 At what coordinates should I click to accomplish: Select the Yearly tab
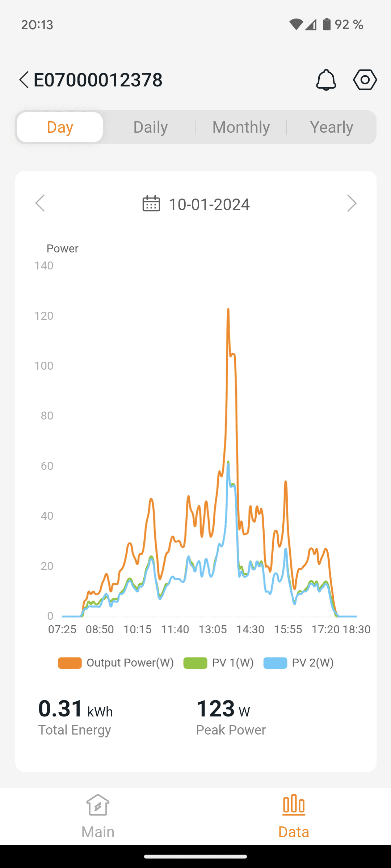click(x=332, y=127)
